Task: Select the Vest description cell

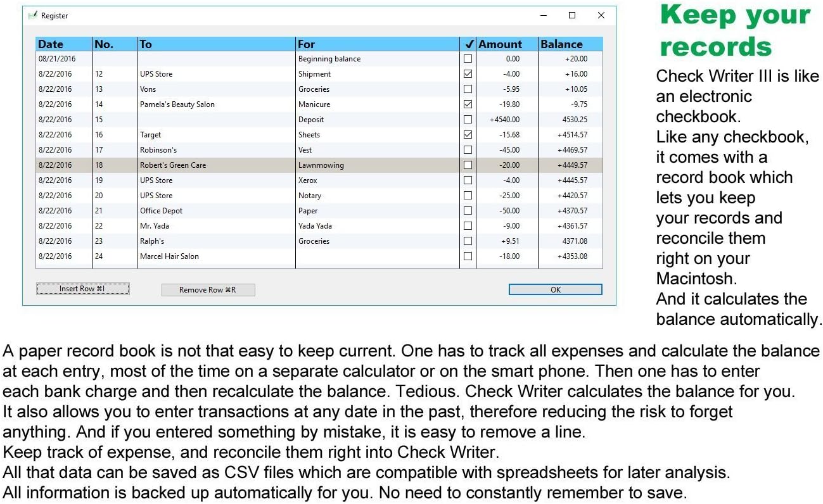Action: click(x=378, y=150)
